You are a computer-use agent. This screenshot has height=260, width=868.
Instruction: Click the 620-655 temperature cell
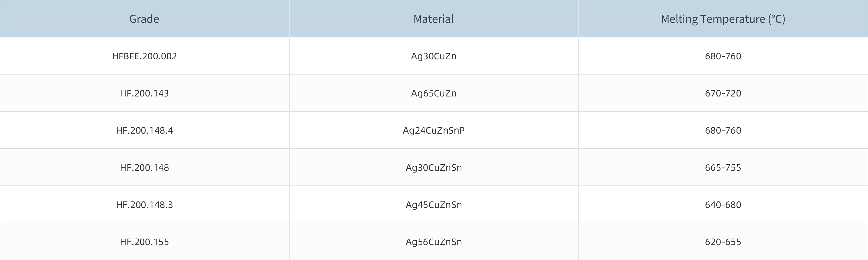(x=723, y=242)
